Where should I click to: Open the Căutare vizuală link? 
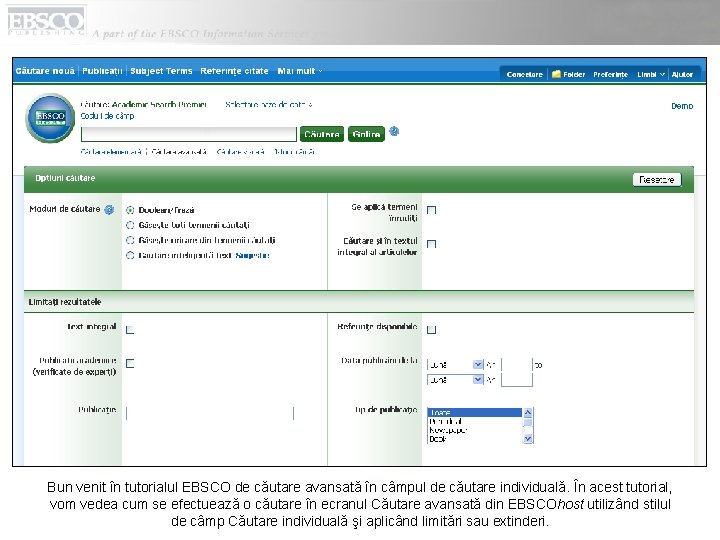click(241, 152)
